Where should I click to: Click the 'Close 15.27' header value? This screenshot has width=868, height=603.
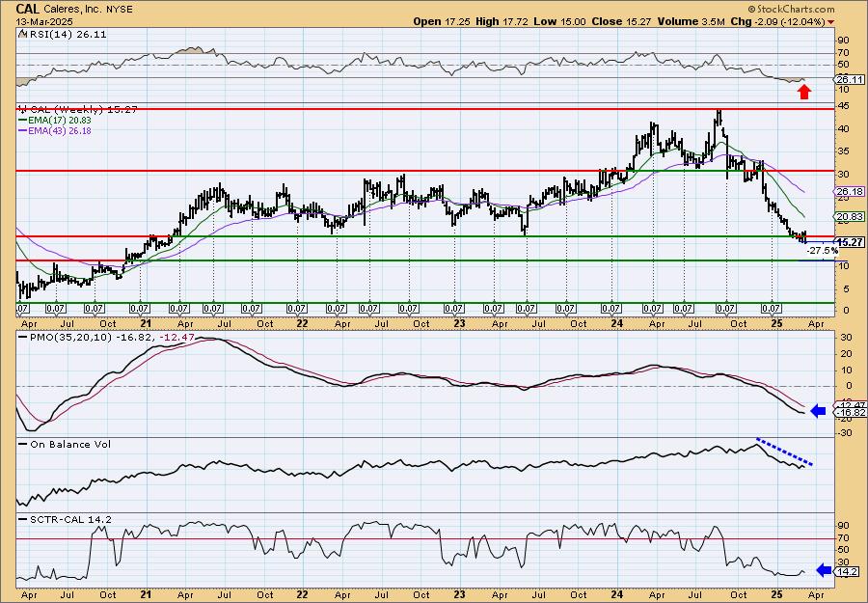pos(621,21)
